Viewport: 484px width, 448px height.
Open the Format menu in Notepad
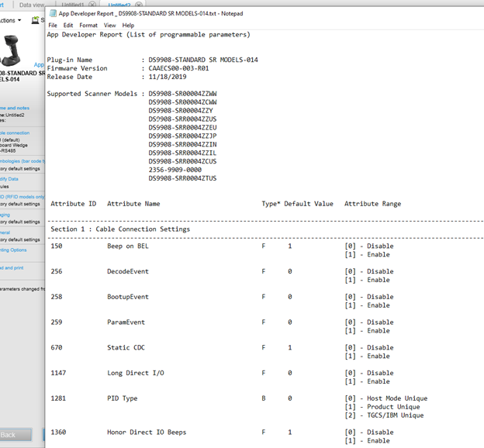click(x=88, y=26)
